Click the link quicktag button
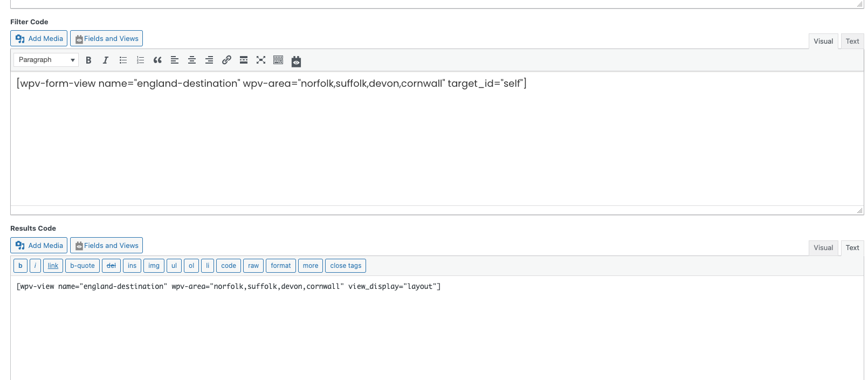Screen dimensions: 868x380 click(53, 266)
